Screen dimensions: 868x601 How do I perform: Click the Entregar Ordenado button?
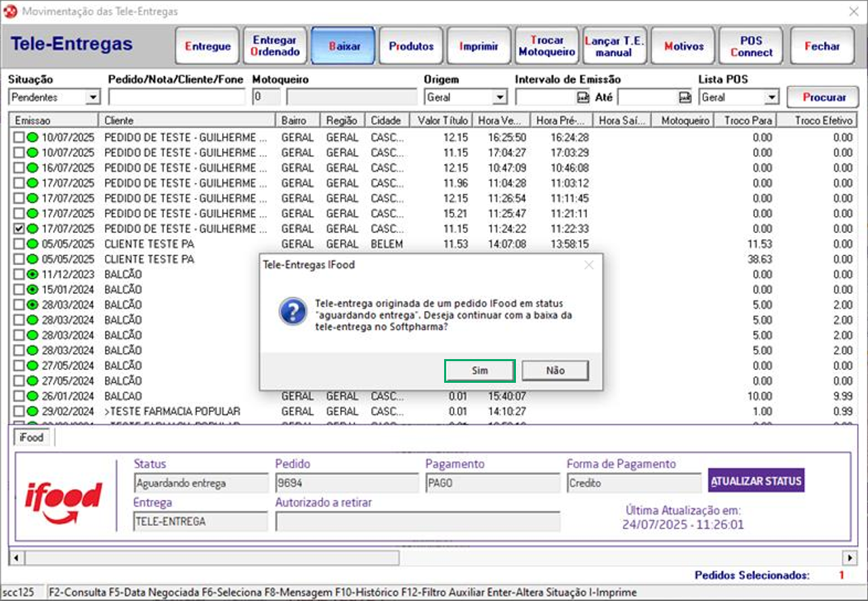(x=276, y=46)
